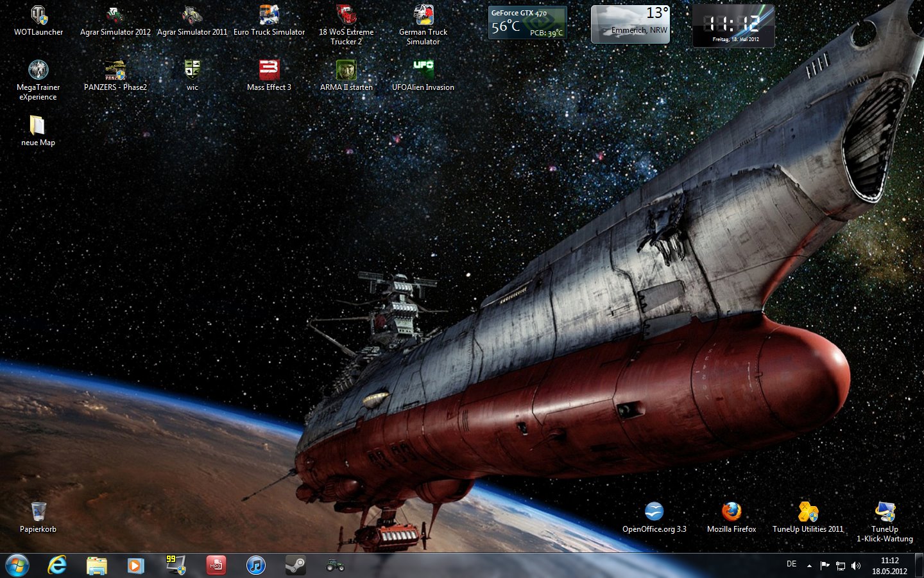Open Steam from the taskbar
This screenshot has width=924, height=578.
pyautogui.click(x=295, y=566)
